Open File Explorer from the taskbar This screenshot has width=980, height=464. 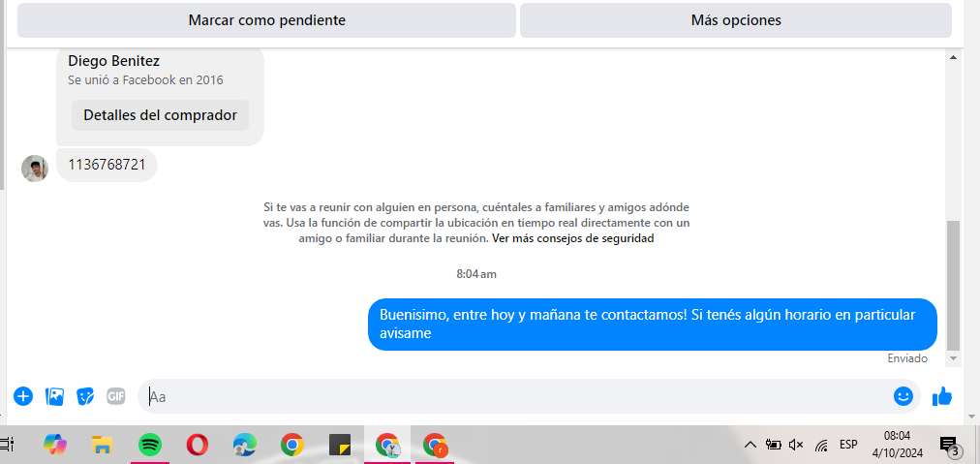(x=102, y=445)
